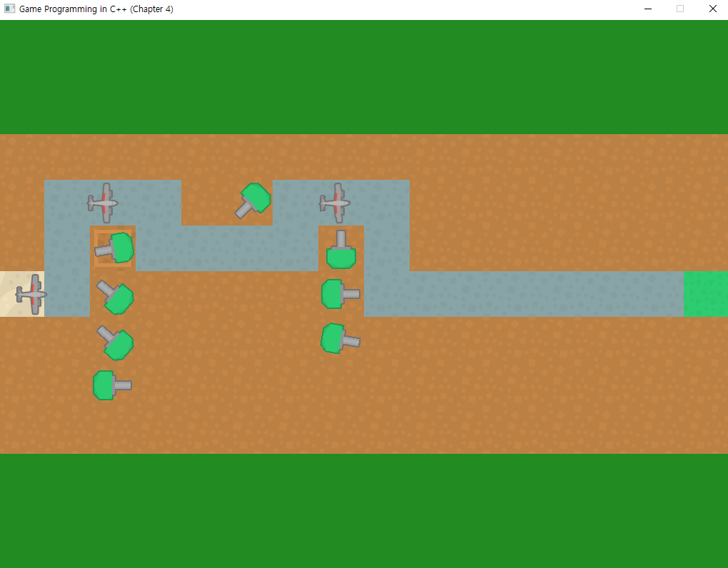Click the Game Programming in C++ (Chapter 4) title text
Viewport: 728px width, 568px height.
(x=96, y=9)
